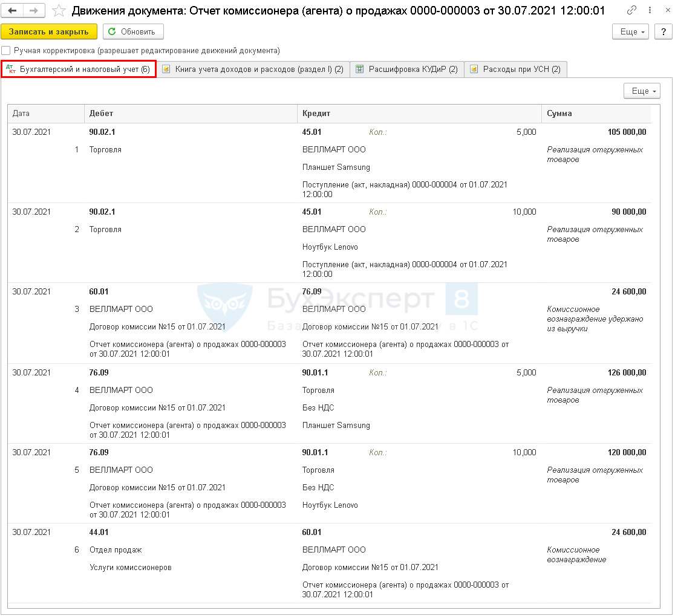
Task: Copy link using the chain icon
Action: (632, 10)
